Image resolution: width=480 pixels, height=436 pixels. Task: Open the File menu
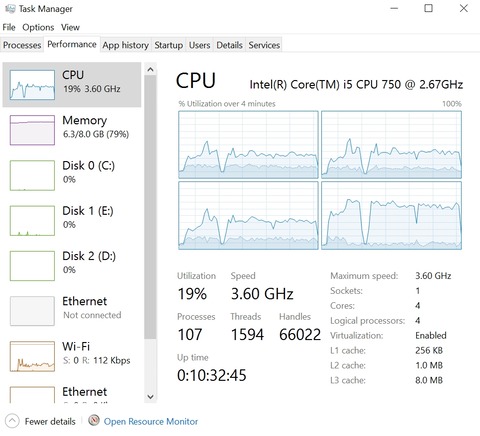click(x=9, y=27)
